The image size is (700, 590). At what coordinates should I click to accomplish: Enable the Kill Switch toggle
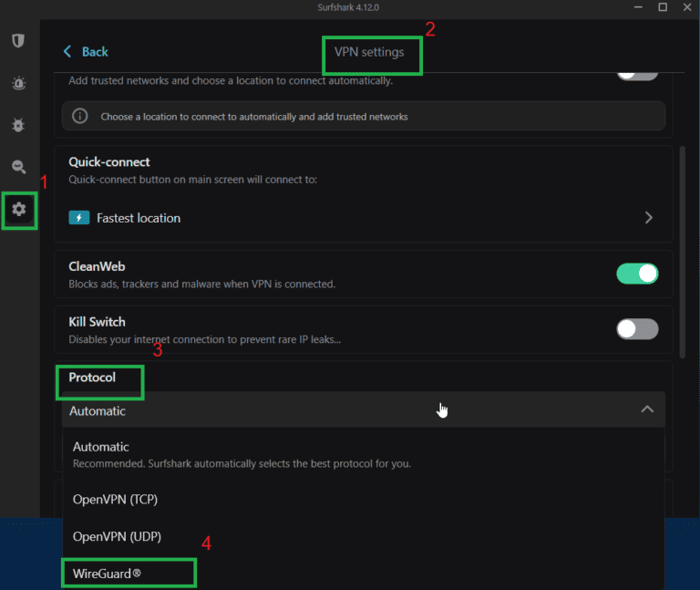(637, 329)
